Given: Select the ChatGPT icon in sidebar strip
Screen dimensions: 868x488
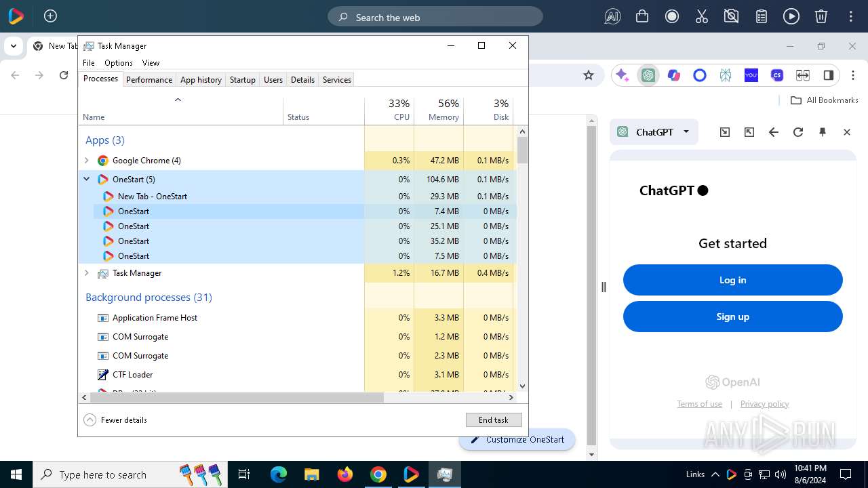Looking at the screenshot, I should click(648, 75).
